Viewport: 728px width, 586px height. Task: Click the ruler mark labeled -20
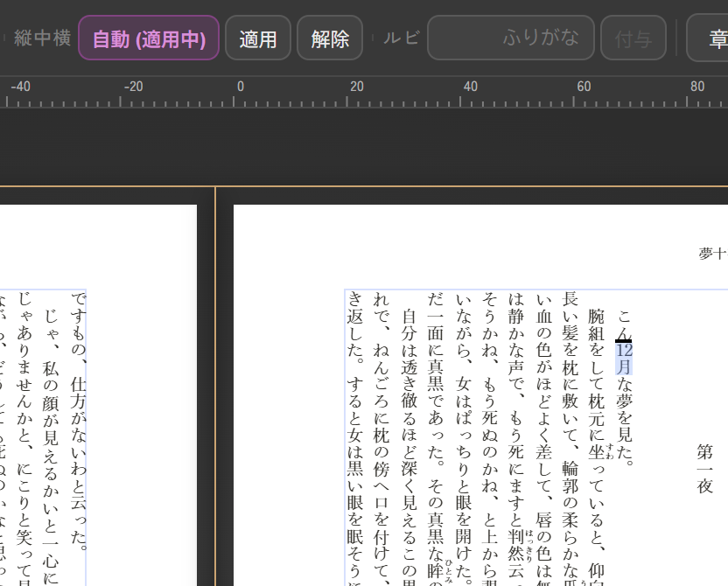(x=133, y=87)
